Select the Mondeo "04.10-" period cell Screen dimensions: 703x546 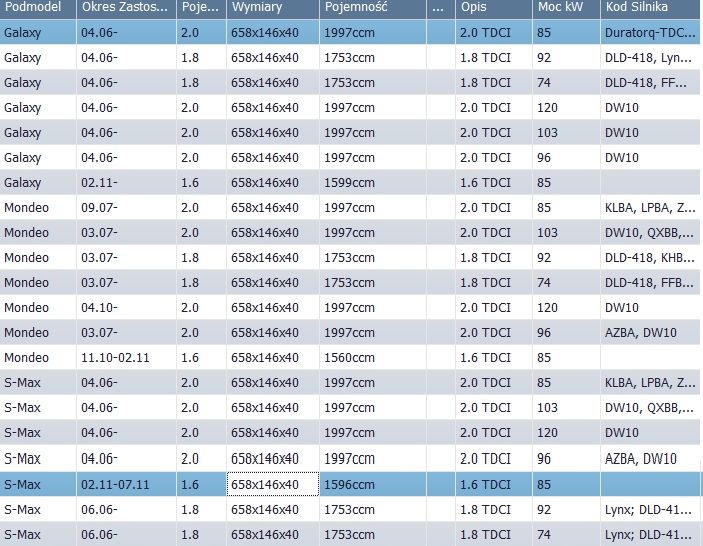click(x=126, y=308)
